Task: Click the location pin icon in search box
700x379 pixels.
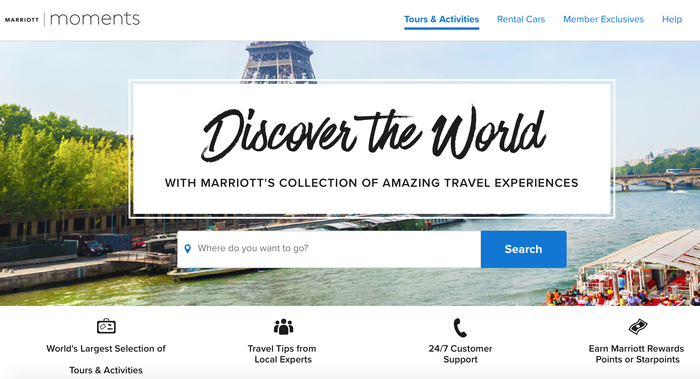Action: (188, 249)
